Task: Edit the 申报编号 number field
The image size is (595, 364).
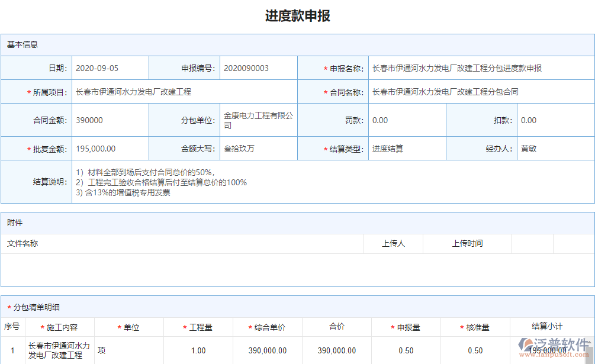Action: click(x=258, y=67)
